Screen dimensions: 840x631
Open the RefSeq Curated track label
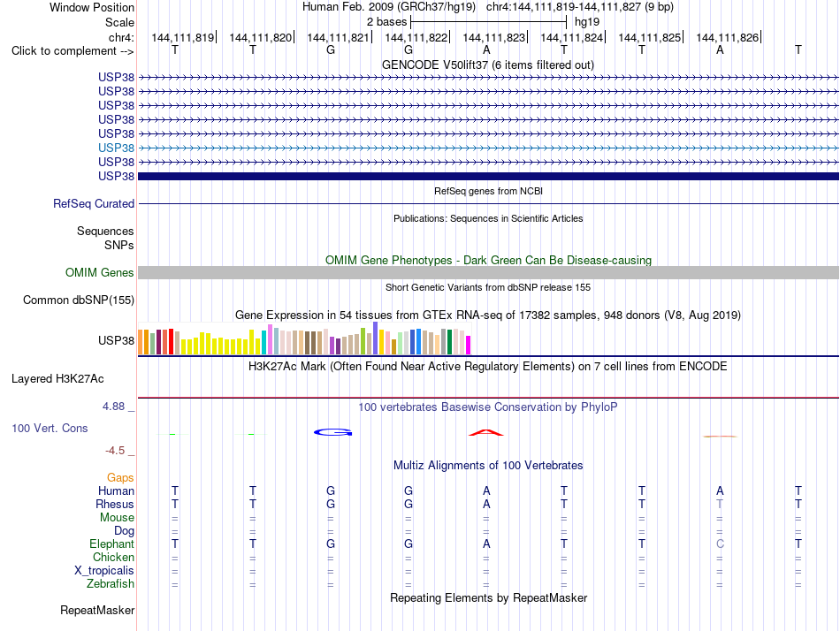[94, 203]
